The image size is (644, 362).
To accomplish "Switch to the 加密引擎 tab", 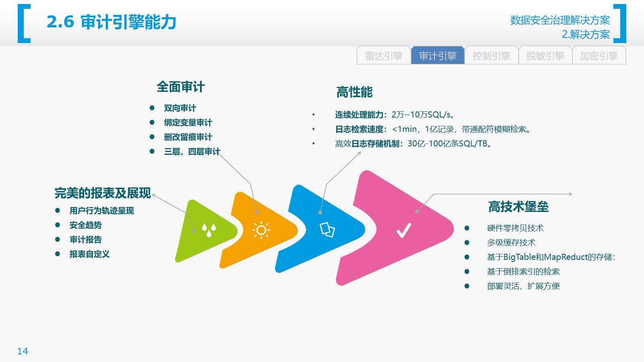I will [x=599, y=56].
